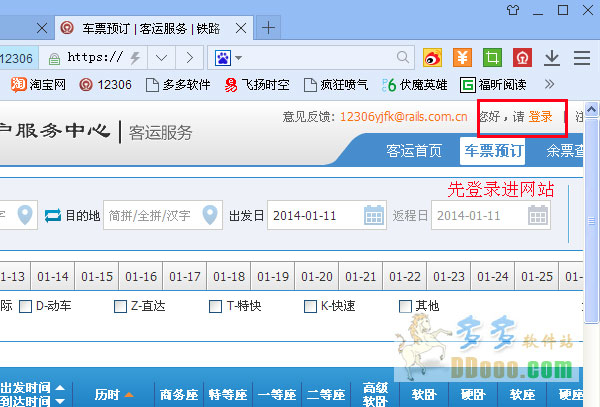The image size is (600, 407).
Task: Expand more bookmarks chevron
Action: [x=549, y=84]
